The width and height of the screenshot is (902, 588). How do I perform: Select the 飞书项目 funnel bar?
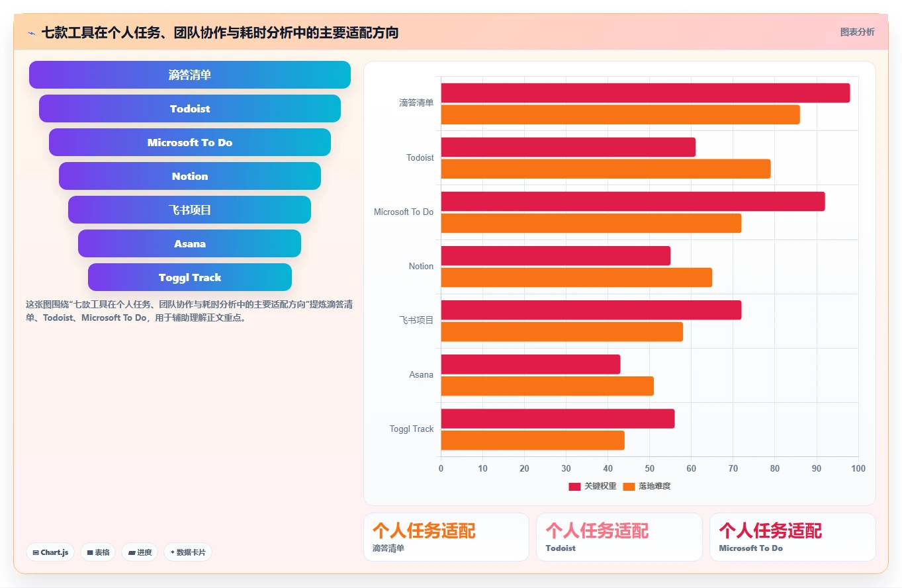click(x=190, y=210)
